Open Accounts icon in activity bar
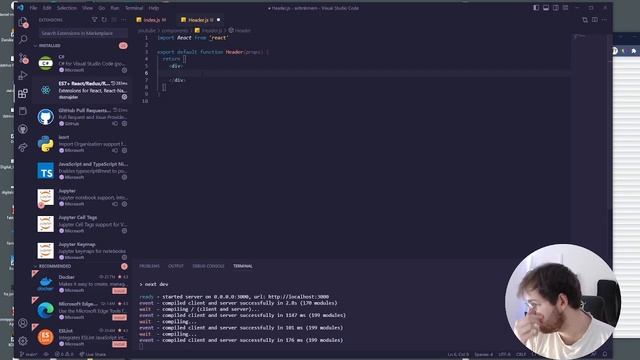This screenshot has height=360, width=640. pyautogui.click(x=23, y=323)
